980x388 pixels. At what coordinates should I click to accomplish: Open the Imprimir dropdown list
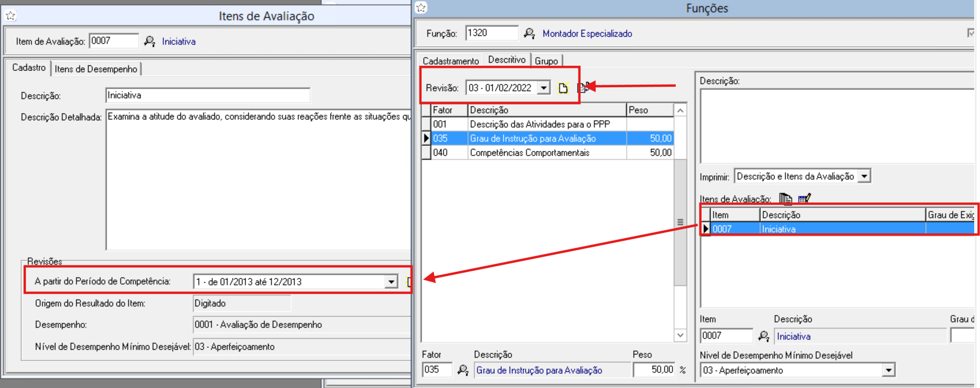(864, 177)
